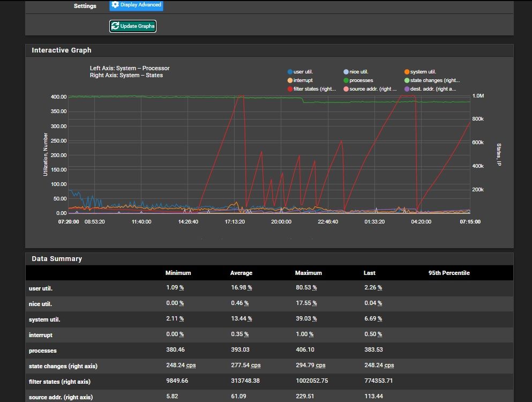
Task: Click the processes average value 393.03
Action: click(240, 349)
